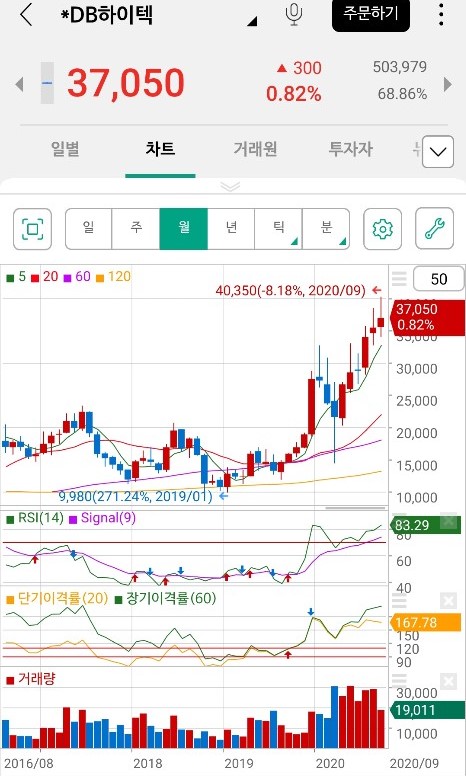Click the Signal(9) indicator label
The width and height of the screenshot is (466, 776).
point(102,518)
